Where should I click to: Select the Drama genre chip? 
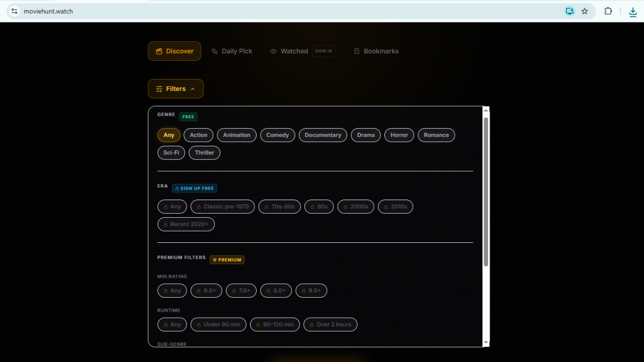point(366,135)
